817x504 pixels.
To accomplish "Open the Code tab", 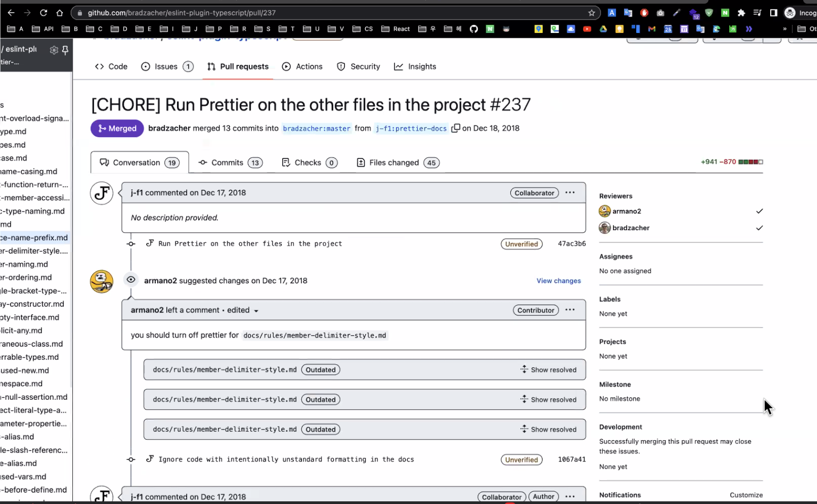I will (x=111, y=66).
